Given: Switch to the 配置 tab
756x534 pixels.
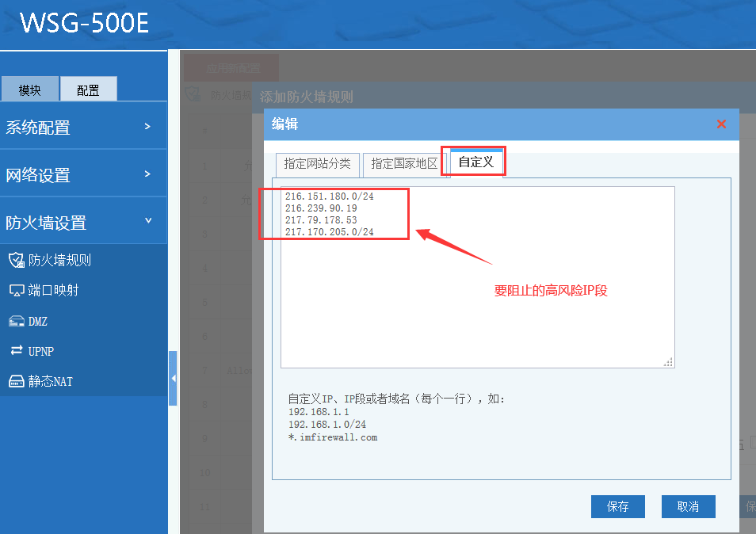Looking at the screenshot, I should click(88, 90).
